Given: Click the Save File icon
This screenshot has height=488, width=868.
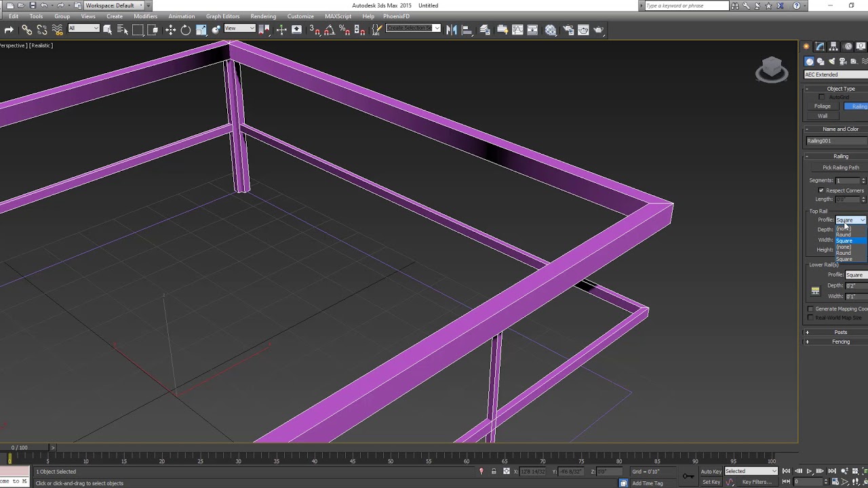Looking at the screenshot, I should pos(32,5).
